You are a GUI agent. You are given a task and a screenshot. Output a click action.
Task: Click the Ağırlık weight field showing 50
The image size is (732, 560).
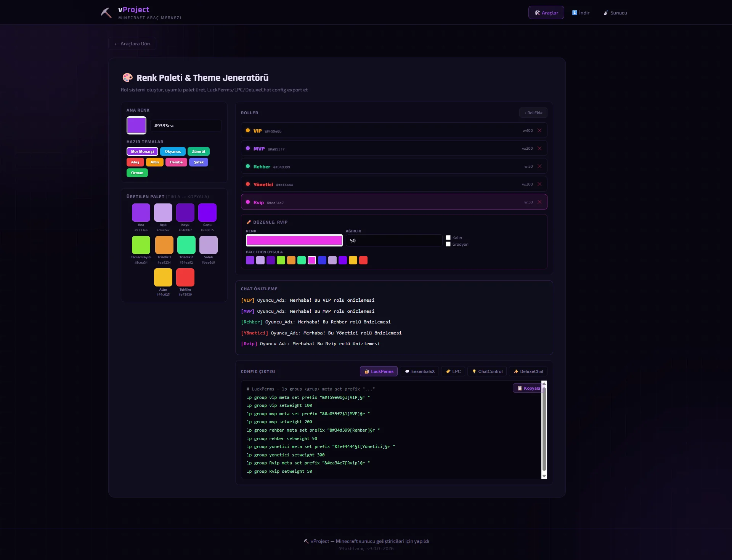(394, 240)
